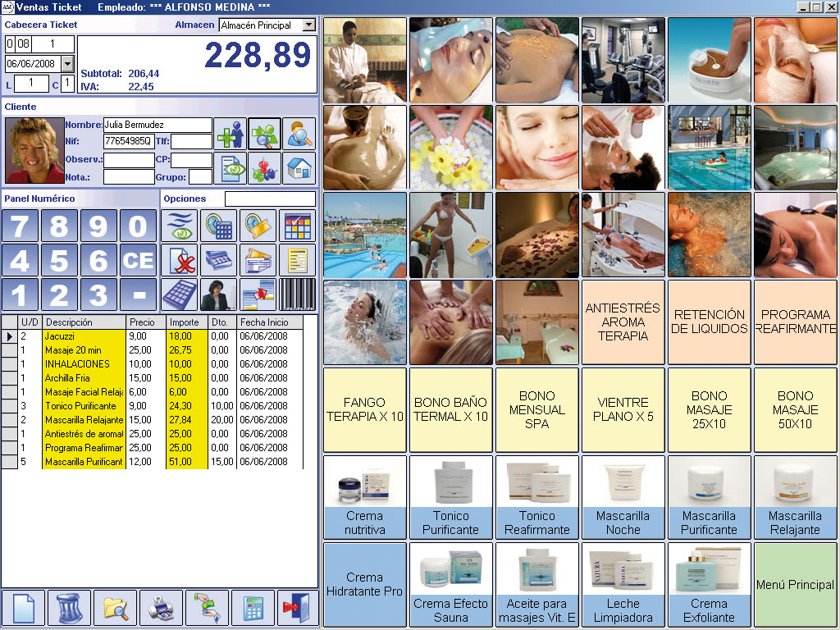Choose the ANTIESTRÉS AROMA TERAPIA tile
Screen dimensions: 840x630
point(623,322)
